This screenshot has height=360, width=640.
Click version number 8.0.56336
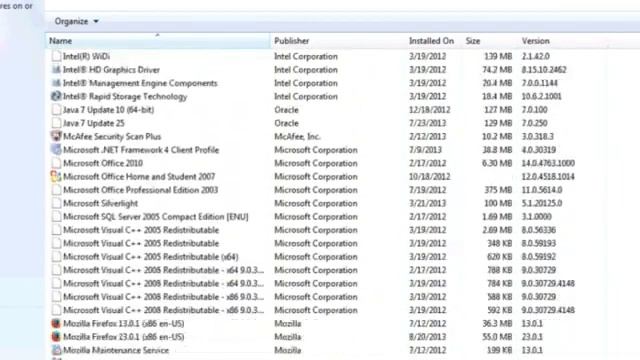(x=538, y=230)
